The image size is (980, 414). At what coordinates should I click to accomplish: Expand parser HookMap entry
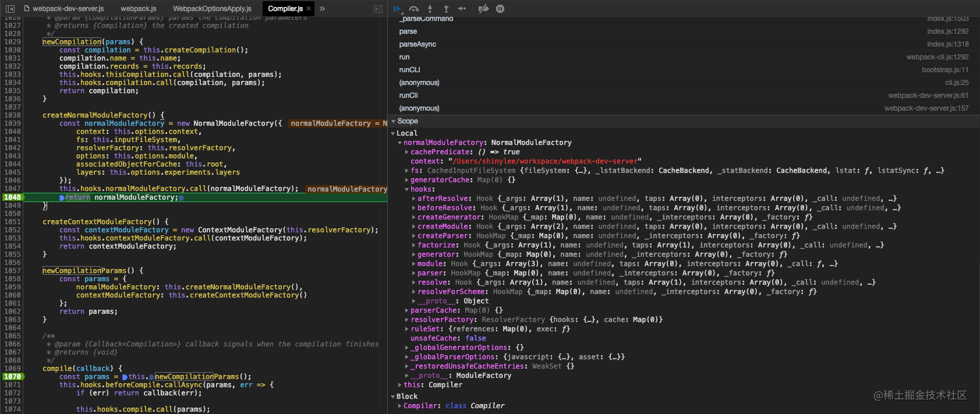pyautogui.click(x=413, y=273)
